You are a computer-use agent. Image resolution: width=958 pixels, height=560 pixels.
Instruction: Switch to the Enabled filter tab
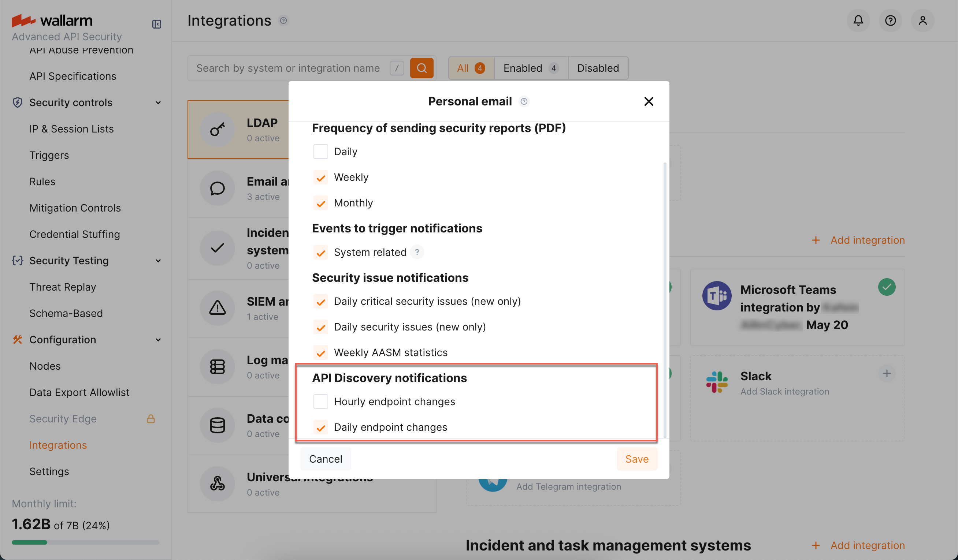[530, 68]
